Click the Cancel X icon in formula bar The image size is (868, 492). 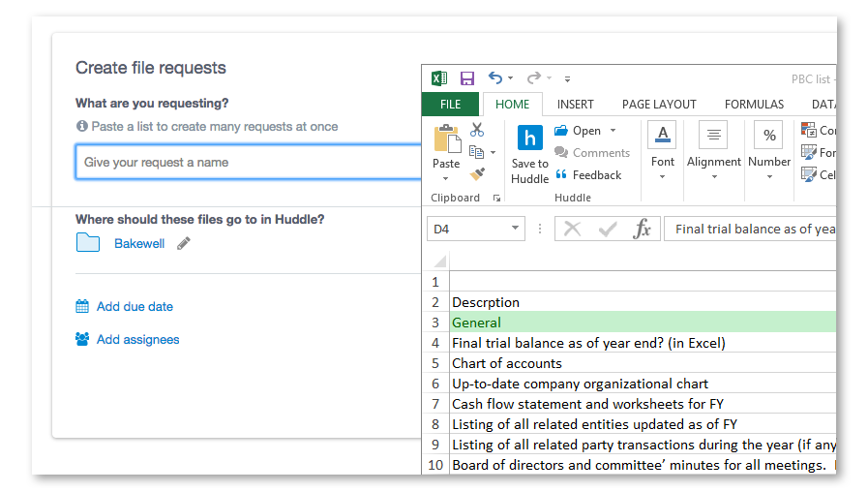(x=573, y=229)
